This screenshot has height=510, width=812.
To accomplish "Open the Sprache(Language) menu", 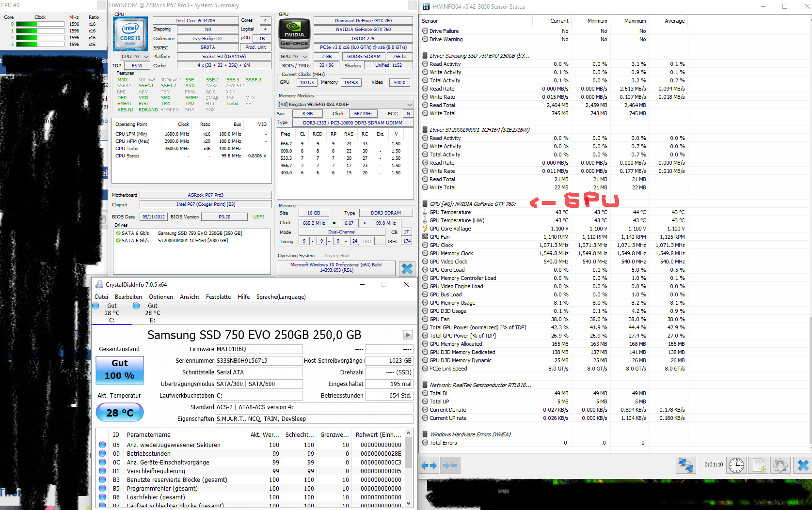I will pos(281,297).
